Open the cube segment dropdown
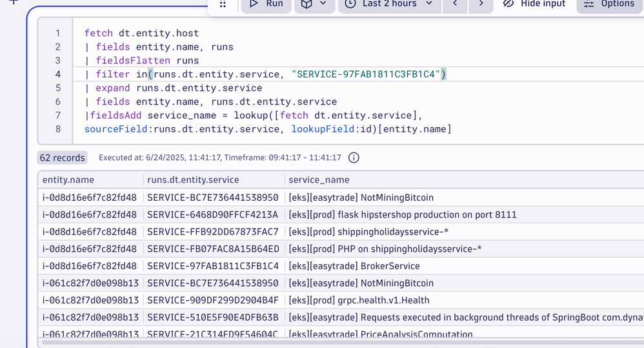Screen dimensions: 644x348 (314, 4)
